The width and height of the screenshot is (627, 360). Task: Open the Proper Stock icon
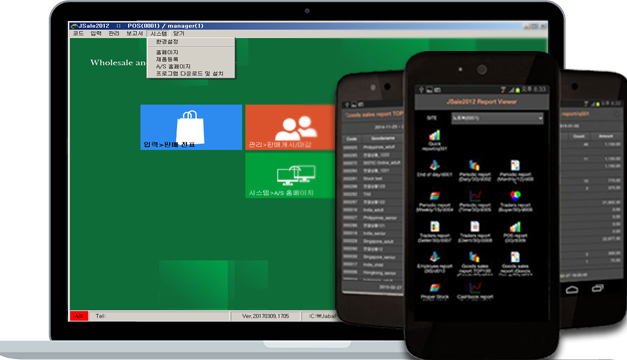pos(435,291)
